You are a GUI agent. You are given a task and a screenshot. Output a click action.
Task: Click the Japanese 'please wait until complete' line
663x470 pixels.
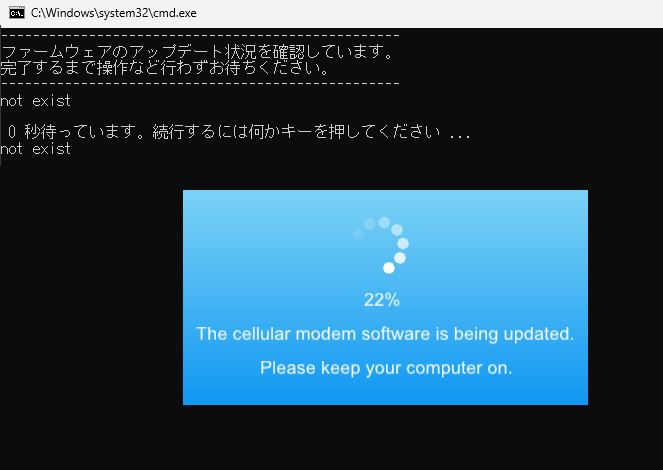(x=165, y=68)
